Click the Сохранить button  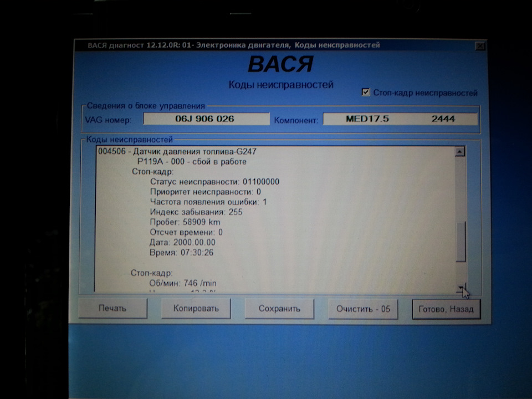click(x=279, y=309)
